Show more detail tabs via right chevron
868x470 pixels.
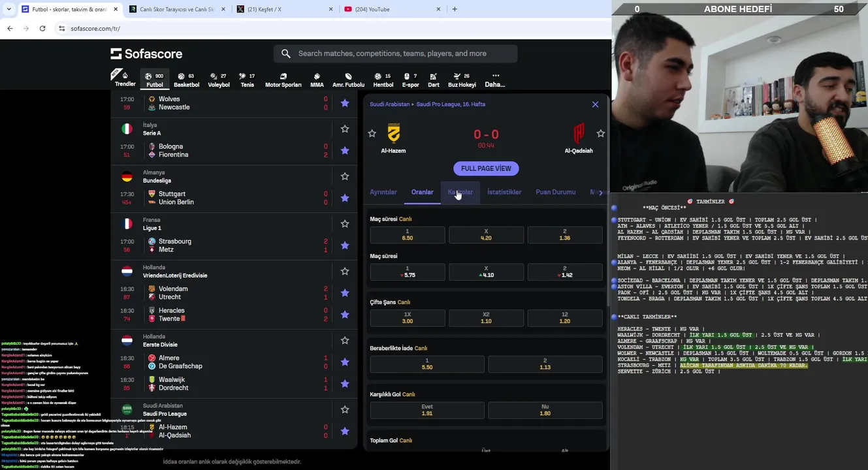600,193
